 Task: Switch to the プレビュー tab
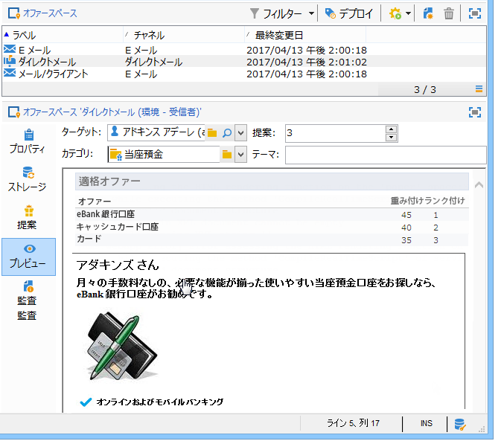28,257
